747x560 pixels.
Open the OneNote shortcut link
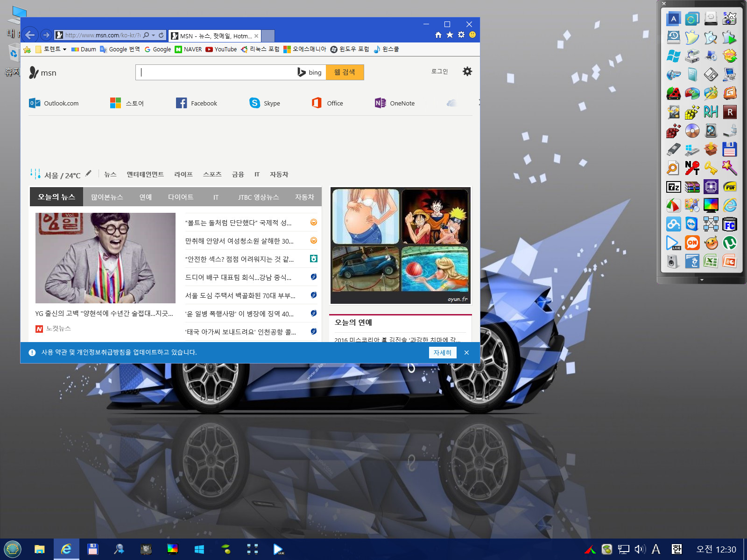(395, 103)
